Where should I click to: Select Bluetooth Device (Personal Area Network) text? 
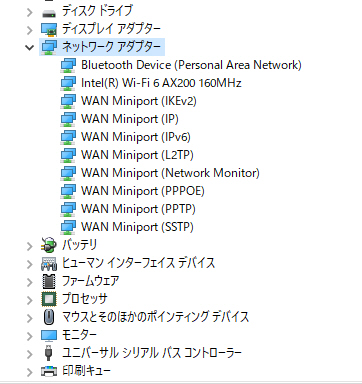click(x=191, y=65)
